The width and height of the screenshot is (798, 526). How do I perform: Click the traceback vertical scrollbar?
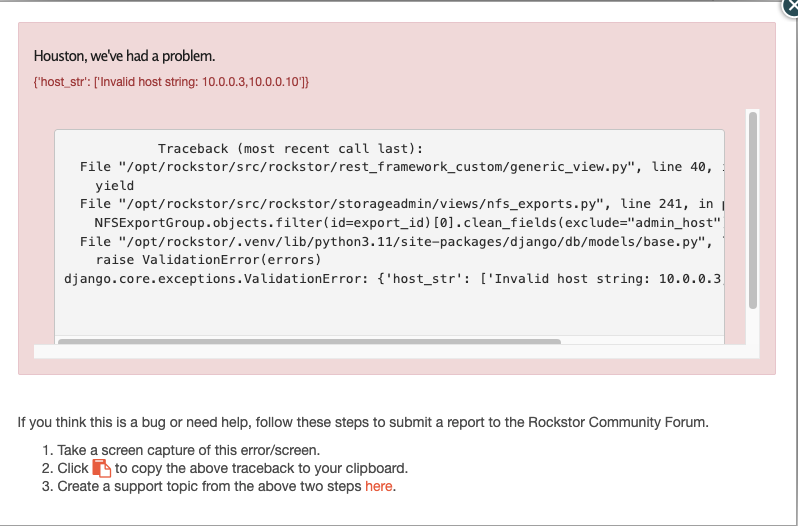(x=753, y=210)
